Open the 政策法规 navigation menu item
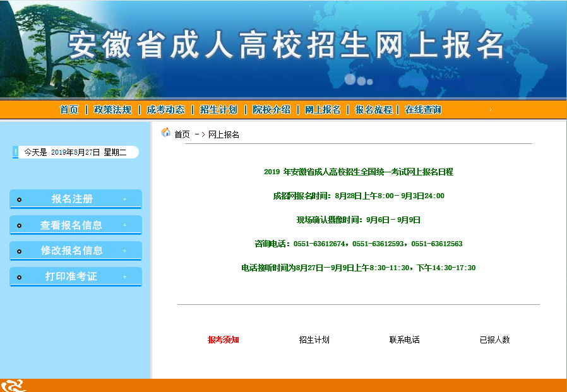 point(112,110)
